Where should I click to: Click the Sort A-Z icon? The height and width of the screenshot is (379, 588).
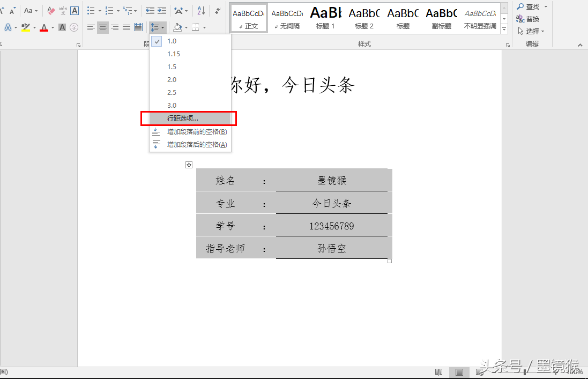pyautogui.click(x=200, y=10)
